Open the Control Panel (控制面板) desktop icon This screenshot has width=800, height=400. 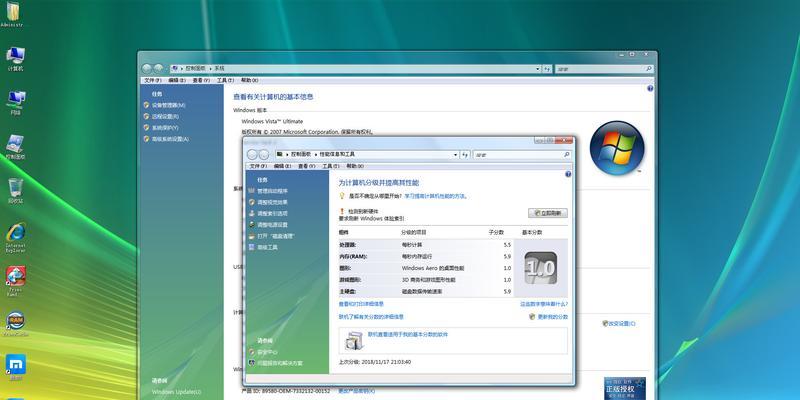(x=15, y=147)
